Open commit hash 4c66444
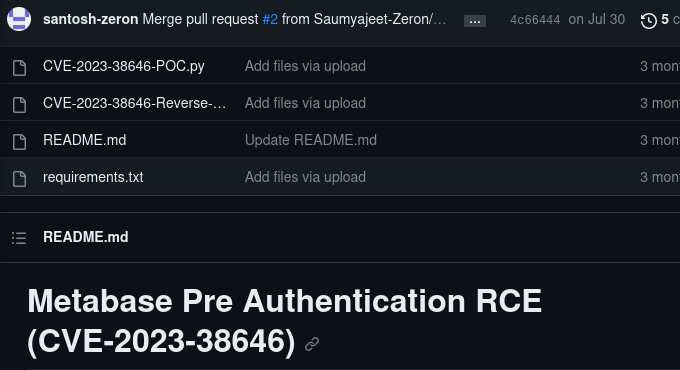Viewport: 680px width, 370px height. pyautogui.click(x=535, y=20)
